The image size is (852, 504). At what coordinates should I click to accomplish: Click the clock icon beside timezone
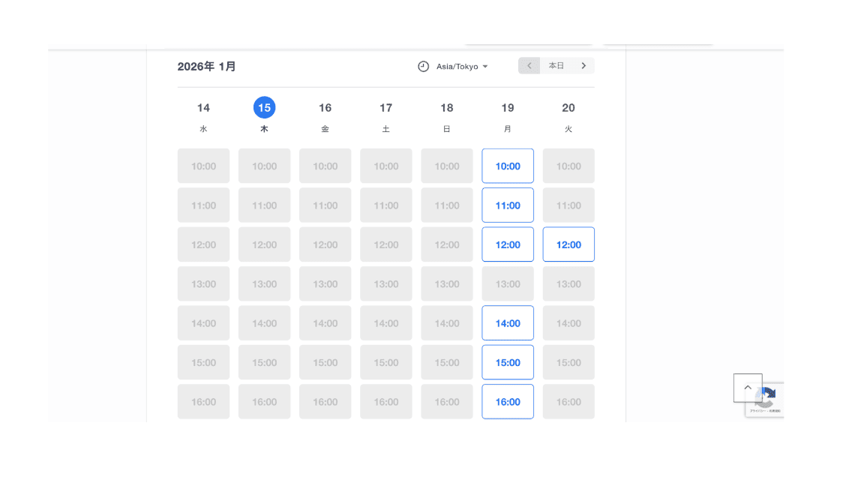click(423, 67)
